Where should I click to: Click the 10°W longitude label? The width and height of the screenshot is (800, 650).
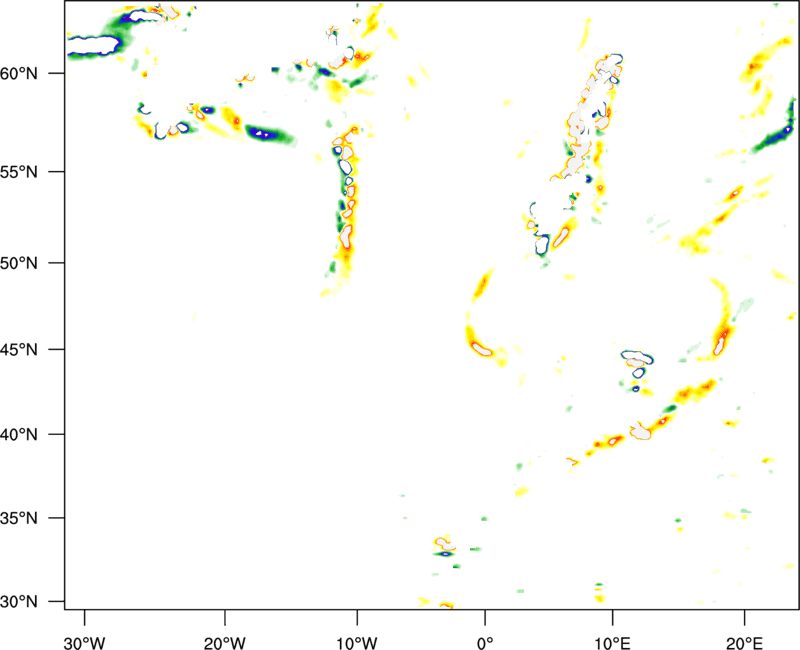357,643
